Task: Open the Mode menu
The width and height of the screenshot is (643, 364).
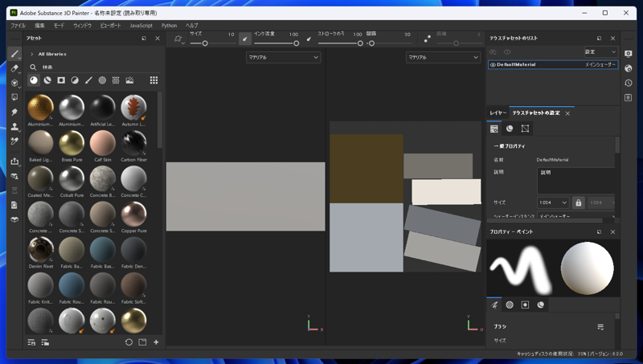Action: [x=59, y=26]
